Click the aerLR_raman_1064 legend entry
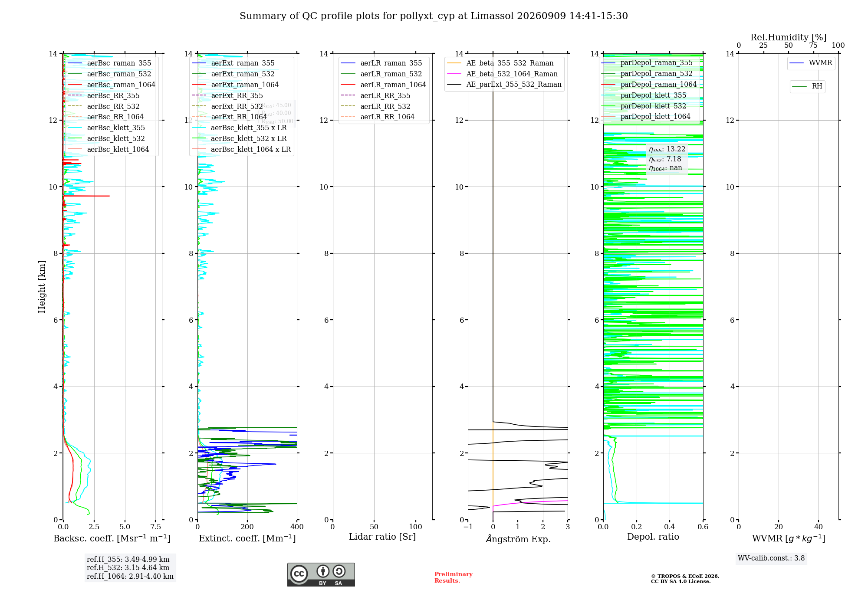This screenshot has height=590, width=868. pos(384,85)
